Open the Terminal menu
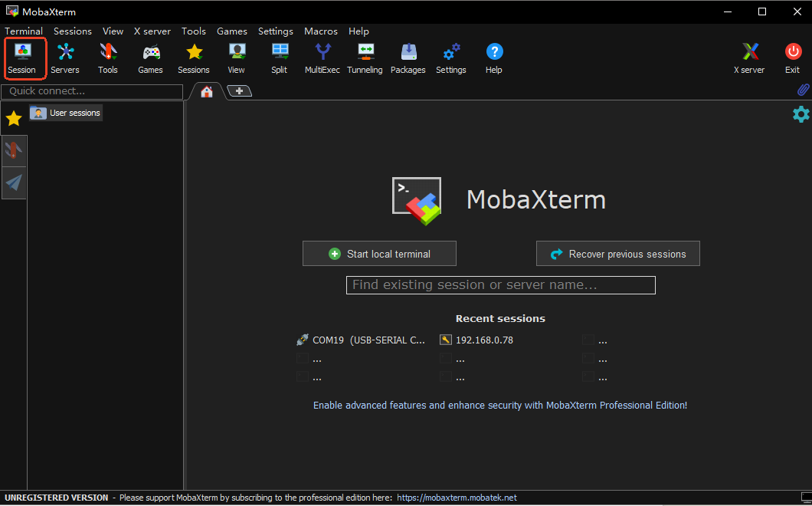The height and width of the screenshot is (506, 812). tap(24, 31)
